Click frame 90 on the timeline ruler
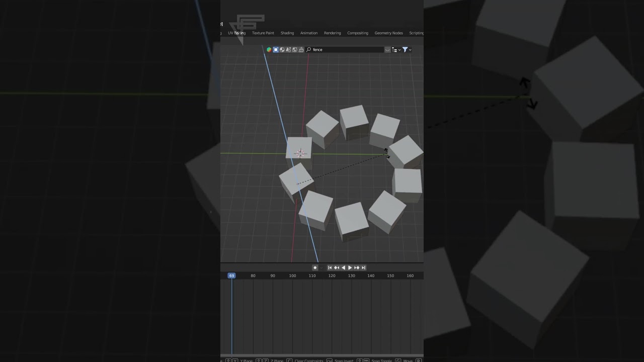644x362 pixels. pyautogui.click(x=273, y=276)
